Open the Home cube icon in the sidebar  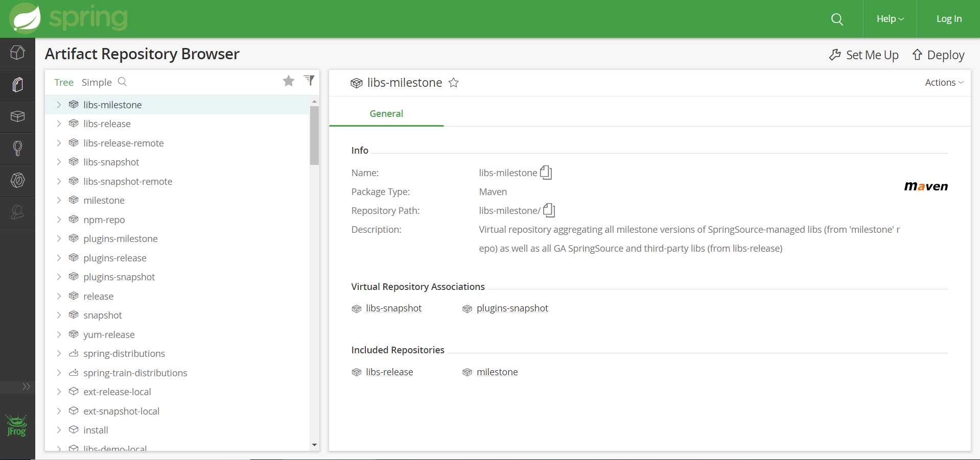(x=17, y=53)
